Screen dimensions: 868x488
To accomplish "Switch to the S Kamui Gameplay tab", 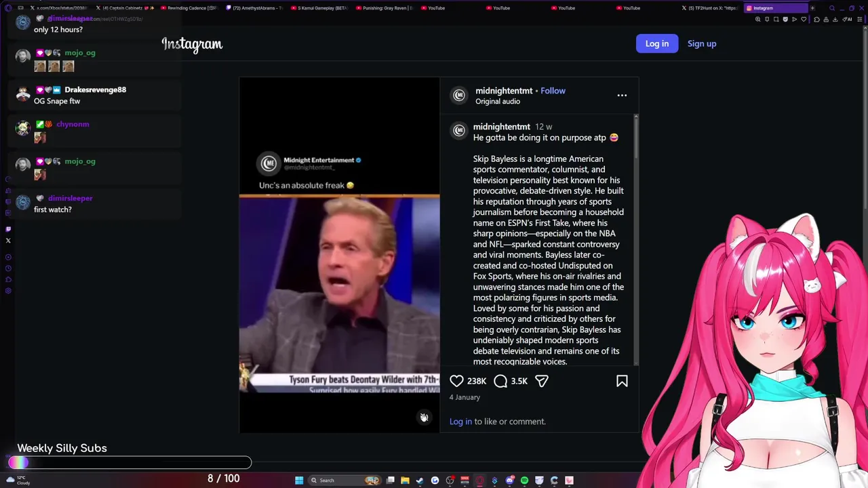I will [x=321, y=8].
